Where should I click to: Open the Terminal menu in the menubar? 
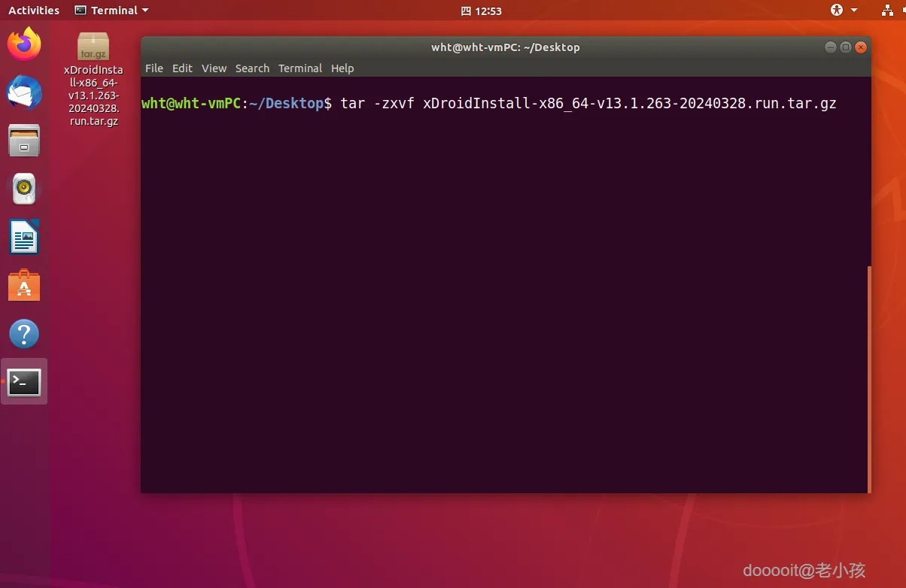click(x=300, y=68)
